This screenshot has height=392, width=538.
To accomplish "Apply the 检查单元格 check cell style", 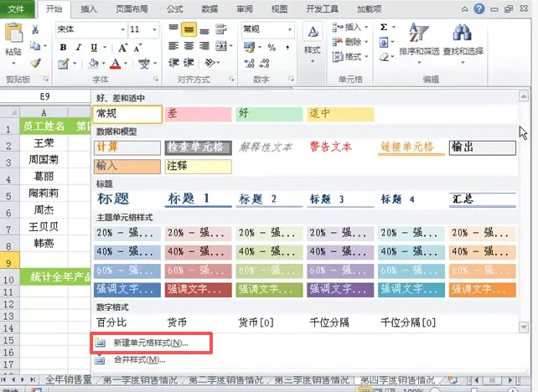I will [199, 147].
